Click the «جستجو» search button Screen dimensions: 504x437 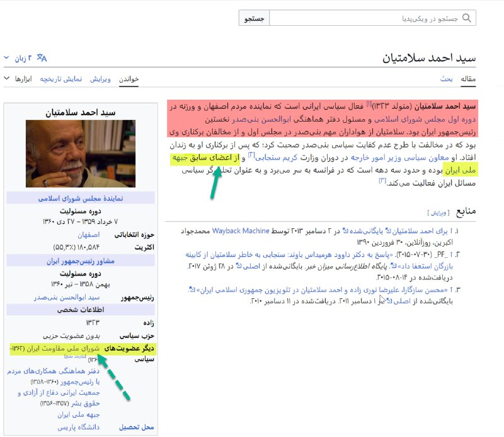[x=254, y=18]
